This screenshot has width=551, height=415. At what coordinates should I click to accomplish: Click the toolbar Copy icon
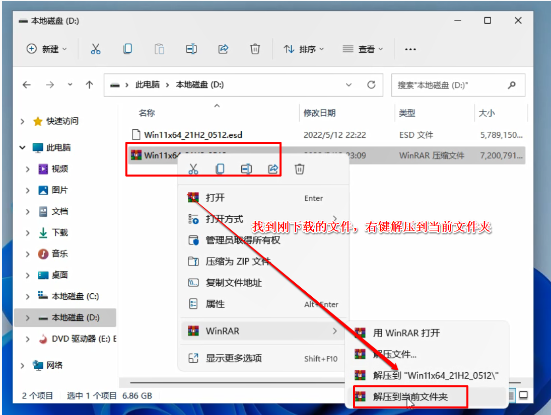128,49
